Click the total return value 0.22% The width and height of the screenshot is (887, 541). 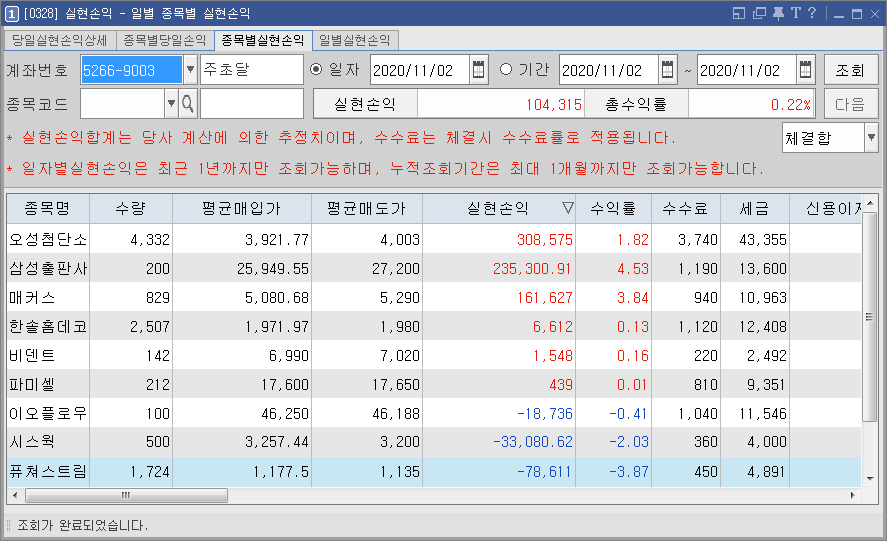pos(751,104)
